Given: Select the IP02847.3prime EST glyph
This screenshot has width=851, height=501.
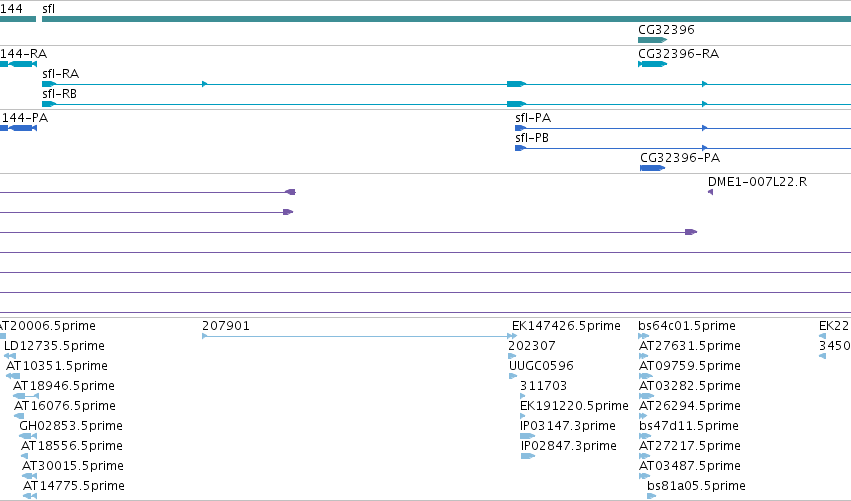Looking at the screenshot, I should tap(528, 456).
